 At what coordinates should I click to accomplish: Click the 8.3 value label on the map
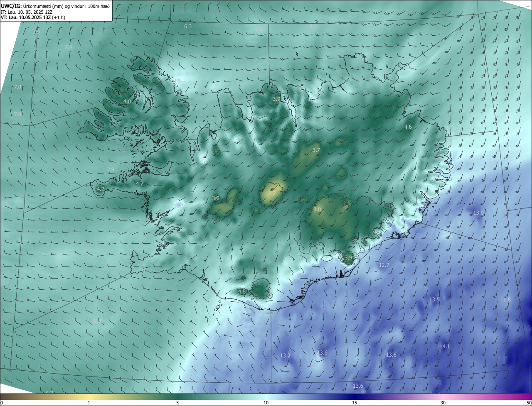tap(313, 27)
